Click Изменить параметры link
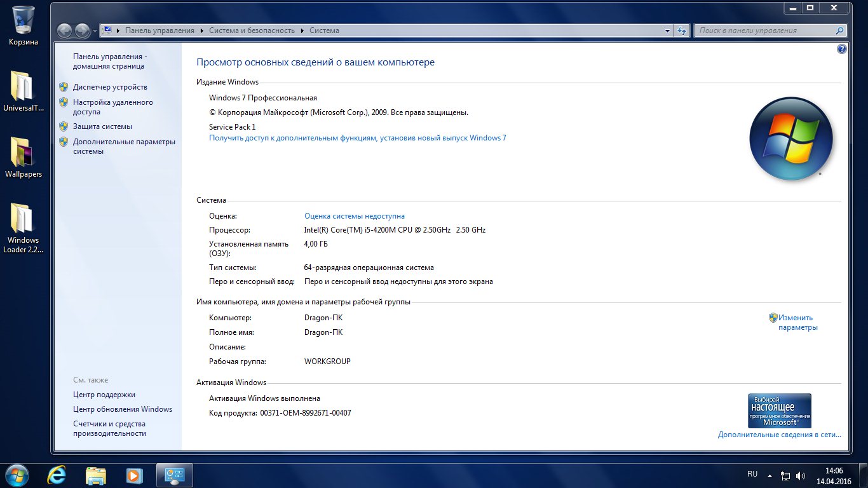This screenshot has height=488, width=868. tap(798, 323)
